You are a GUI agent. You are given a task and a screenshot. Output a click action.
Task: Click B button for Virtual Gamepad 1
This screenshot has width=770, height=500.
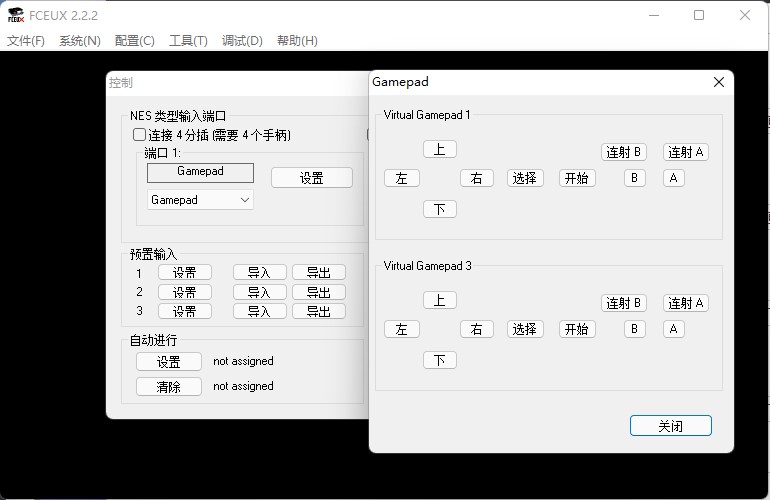pos(634,178)
